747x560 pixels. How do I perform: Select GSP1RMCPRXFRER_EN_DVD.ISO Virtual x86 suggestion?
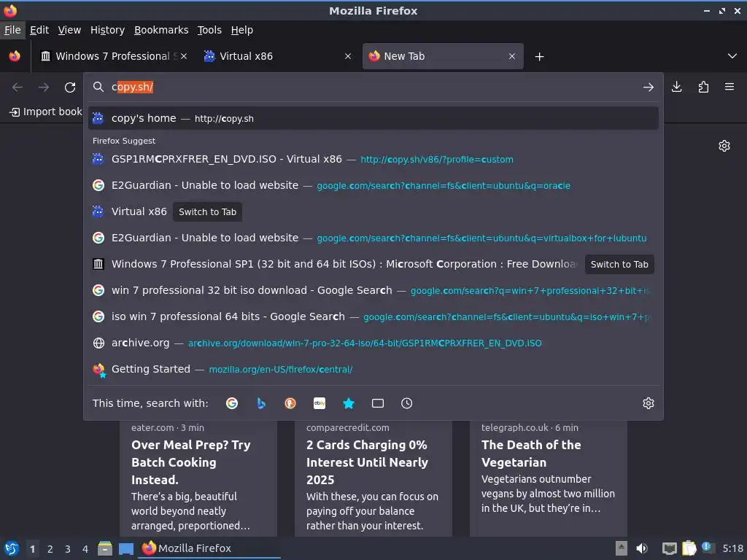[x=373, y=159]
